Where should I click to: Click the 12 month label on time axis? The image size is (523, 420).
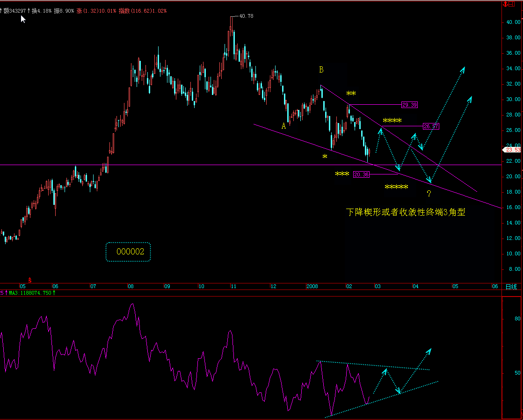coord(273,286)
